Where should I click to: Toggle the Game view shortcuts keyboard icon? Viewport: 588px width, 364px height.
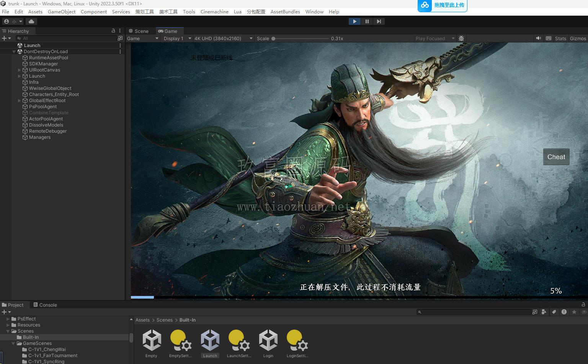click(549, 38)
